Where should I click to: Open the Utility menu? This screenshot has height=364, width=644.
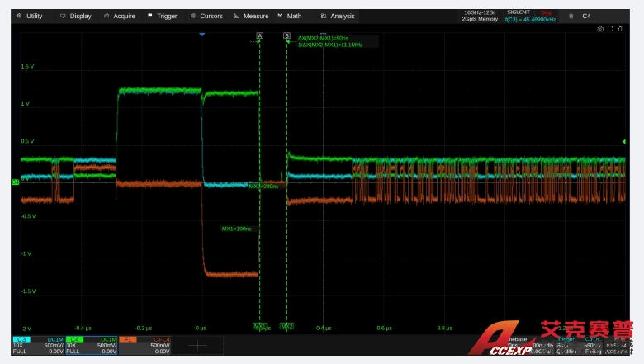click(x=30, y=16)
